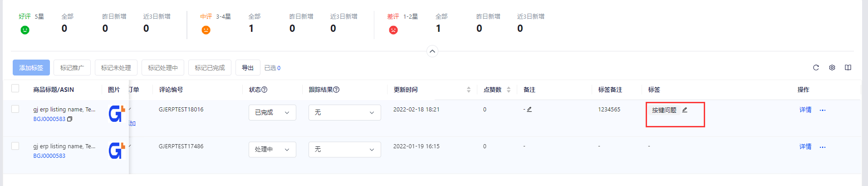Open first row's 跟踪结果 dropdown showing 无

pyautogui.click(x=345, y=112)
